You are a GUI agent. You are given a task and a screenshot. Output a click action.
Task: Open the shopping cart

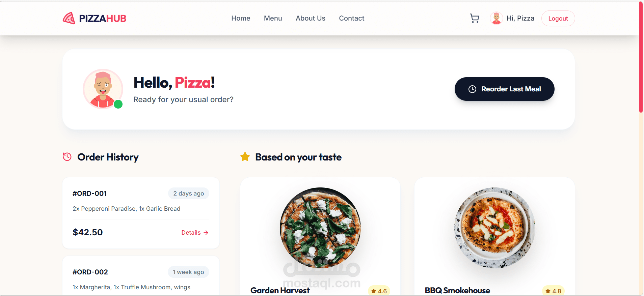click(x=475, y=18)
